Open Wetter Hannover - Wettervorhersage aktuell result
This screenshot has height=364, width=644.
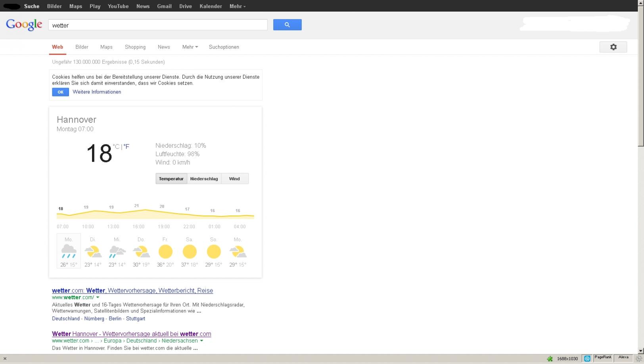(x=132, y=334)
